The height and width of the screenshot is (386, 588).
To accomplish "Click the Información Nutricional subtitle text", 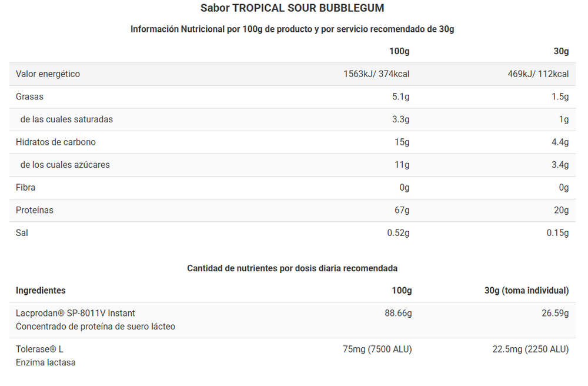I will pyautogui.click(x=292, y=29).
